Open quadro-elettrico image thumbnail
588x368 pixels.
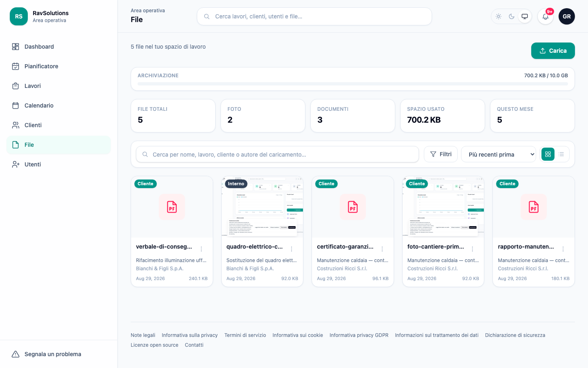262,207
